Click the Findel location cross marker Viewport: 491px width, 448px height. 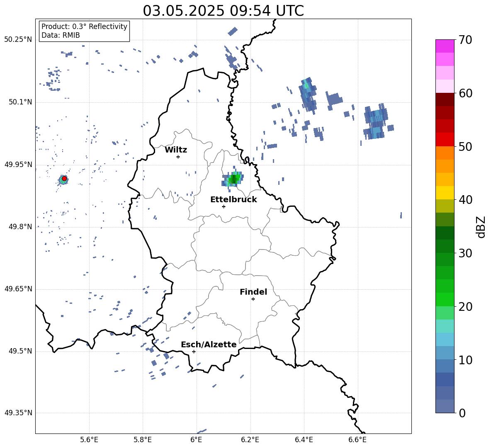[253, 299]
